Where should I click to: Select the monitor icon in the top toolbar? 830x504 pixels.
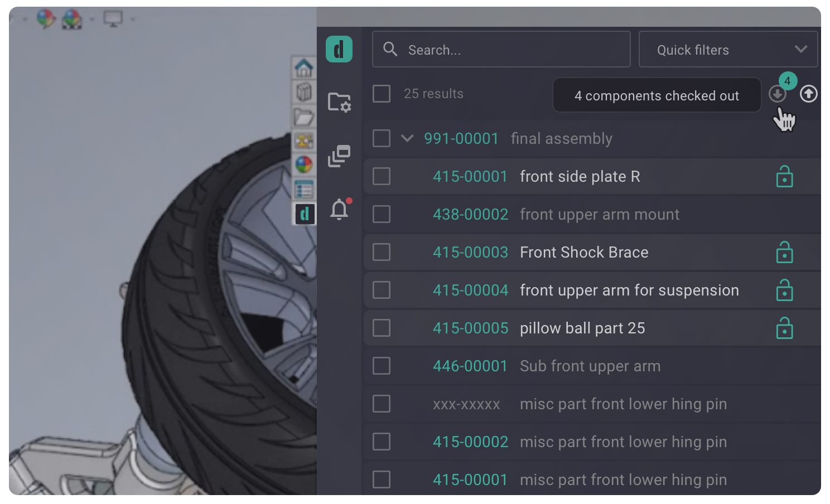pyautogui.click(x=113, y=18)
